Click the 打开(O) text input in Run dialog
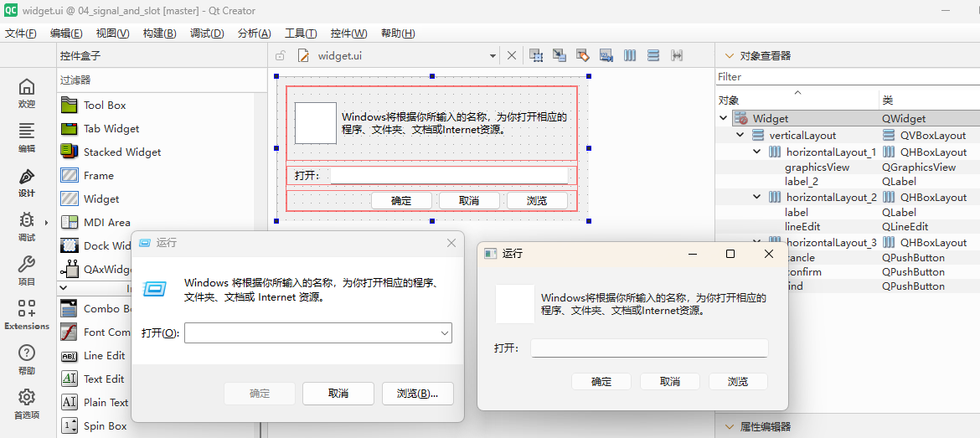This screenshot has height=438, width=980. (312, 333)
